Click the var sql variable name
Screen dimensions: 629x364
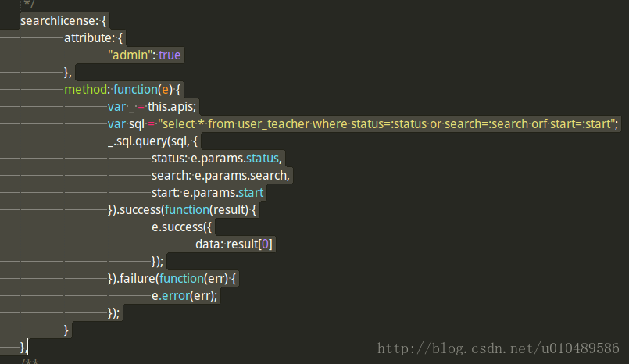click(x=137, y=124)
